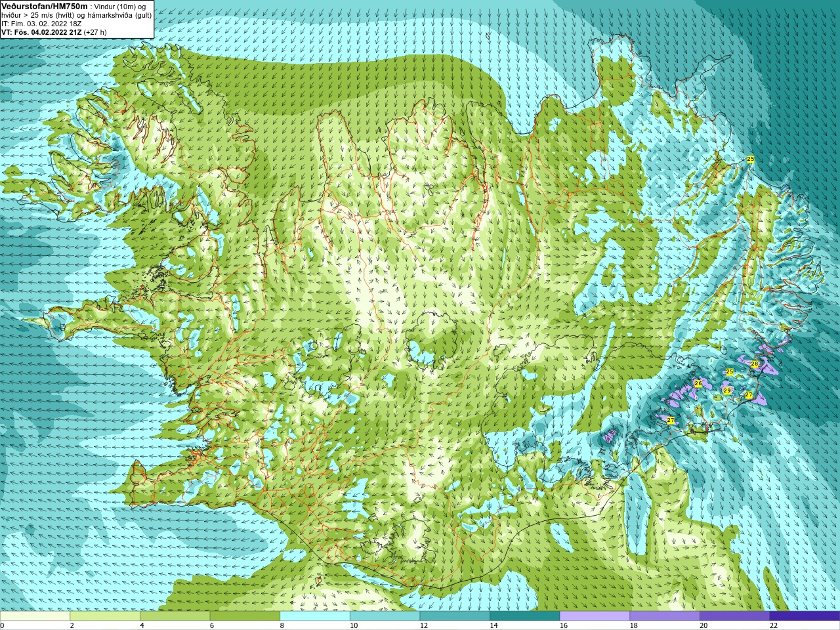Click legend tick number 10
The width and height of the screenshot is (840, 630).
pyautogui.click(x=354, y=625)
